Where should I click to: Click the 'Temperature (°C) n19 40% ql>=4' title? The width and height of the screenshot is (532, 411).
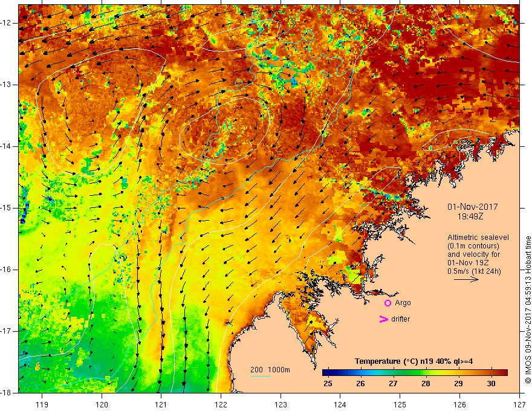414,361
